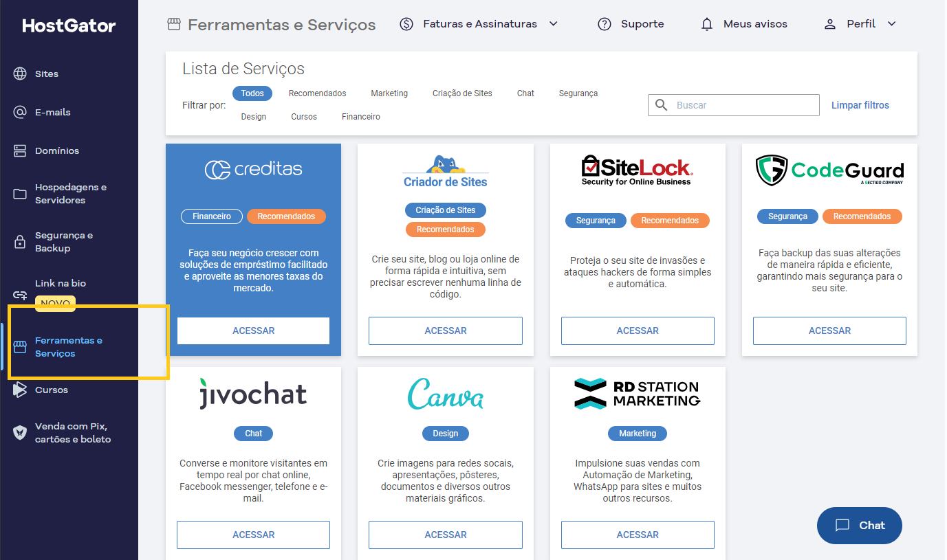
Task: Click the Sites globe icon
Action: 20,74
